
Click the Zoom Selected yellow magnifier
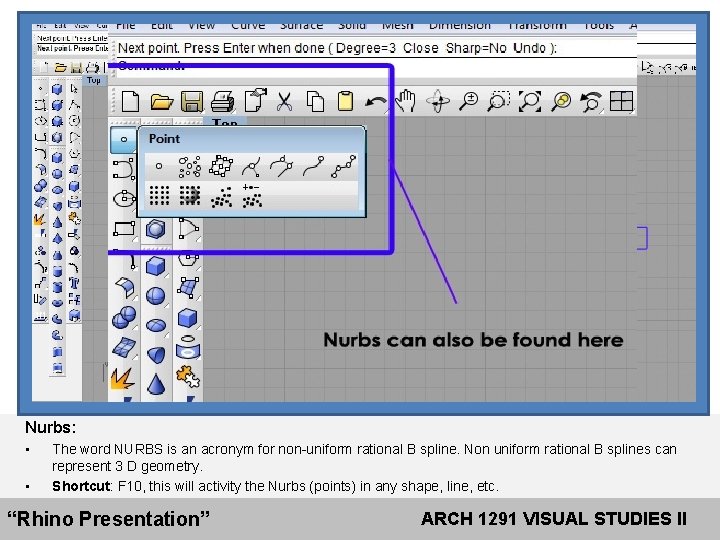click(561, 101)
